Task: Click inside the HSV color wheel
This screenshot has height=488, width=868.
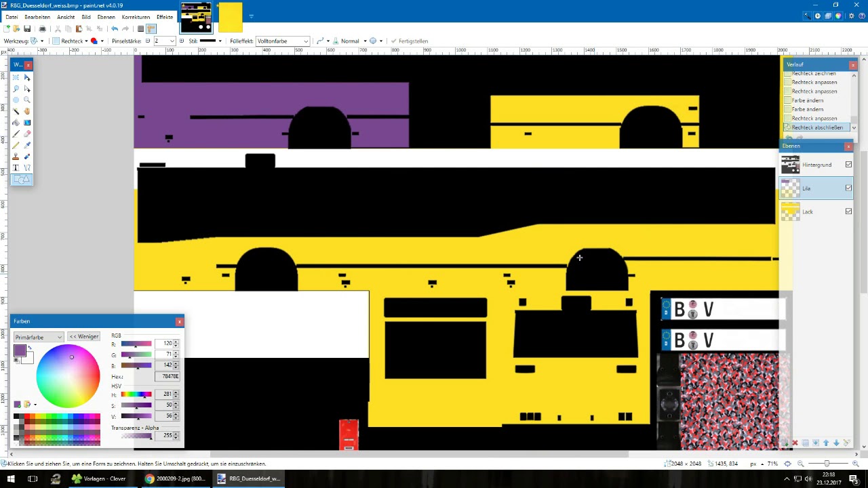Action: tap(68, 376)
